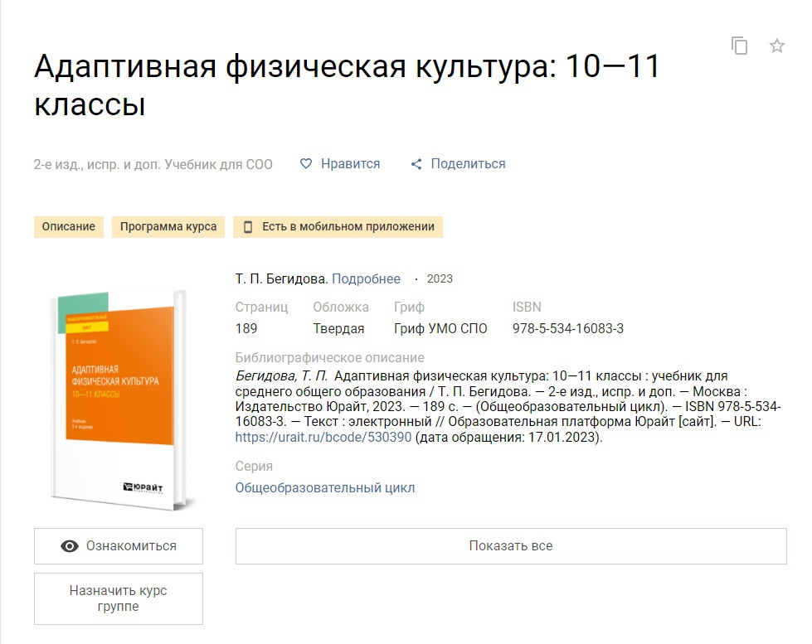Add book to favorites star
Viewport: 812px width, 644px height.
click(x=777, y=46)
